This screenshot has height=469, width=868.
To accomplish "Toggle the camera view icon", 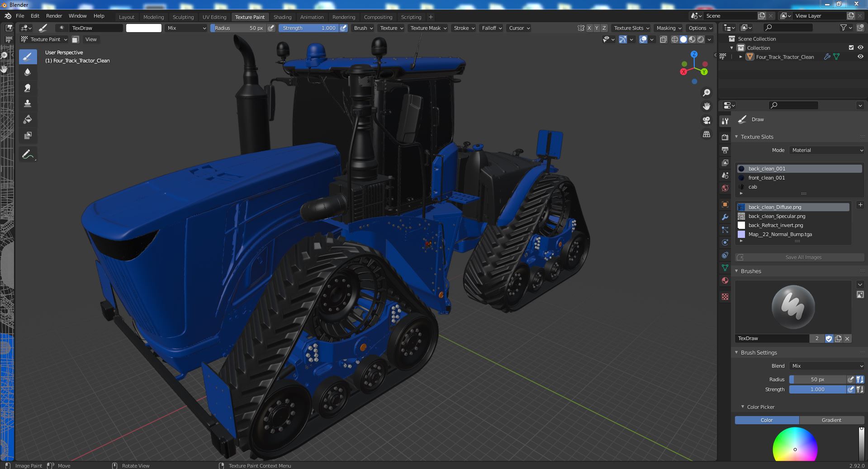I will (x=706, y=120).
